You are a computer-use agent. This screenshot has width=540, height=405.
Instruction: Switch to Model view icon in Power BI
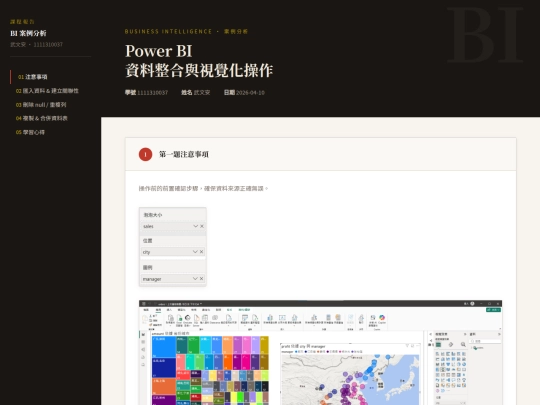click(x=143, y=350)
